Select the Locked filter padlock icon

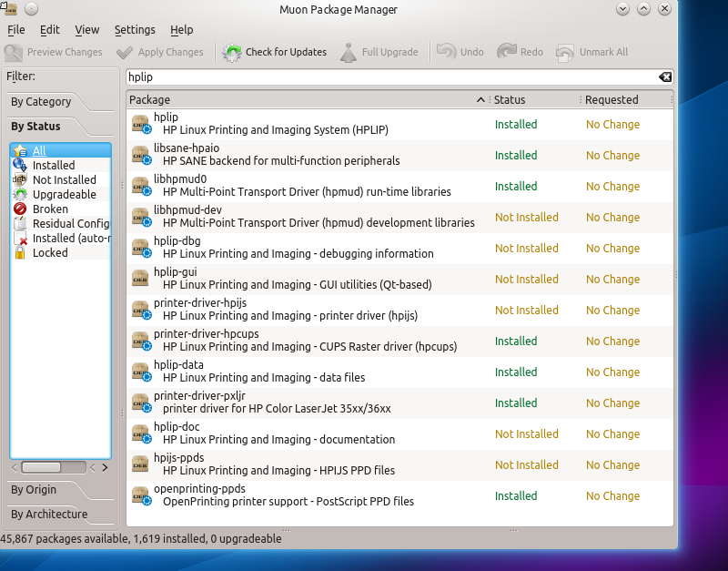(20, 252)
